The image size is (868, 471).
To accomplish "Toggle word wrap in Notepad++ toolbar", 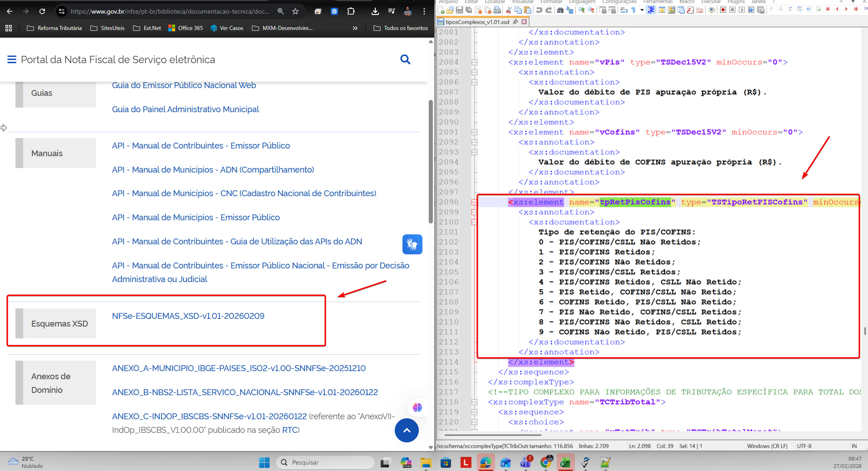I will [x=624, y=10].
